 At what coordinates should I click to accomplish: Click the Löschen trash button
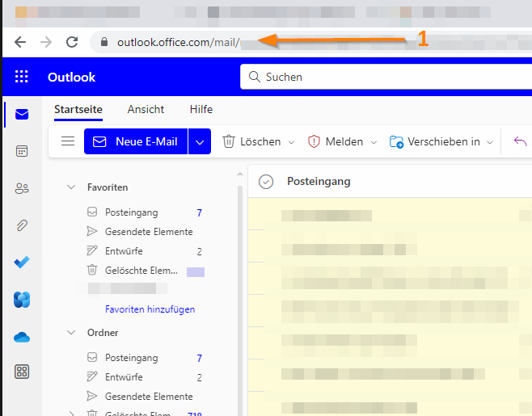coord(251,141)
